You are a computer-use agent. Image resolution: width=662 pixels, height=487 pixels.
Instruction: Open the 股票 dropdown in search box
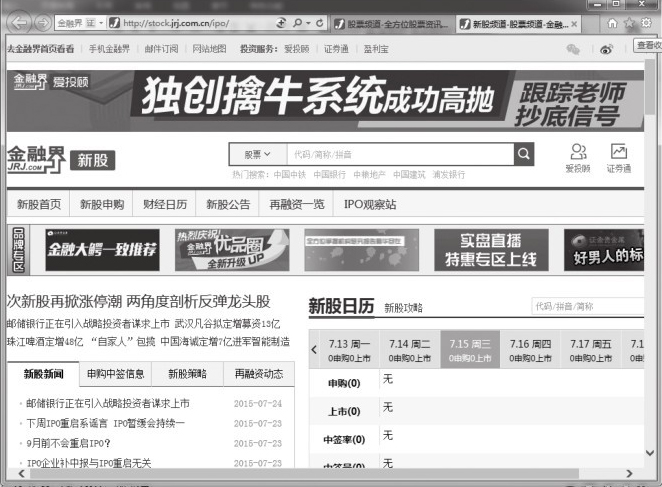(x=257, y=155)
